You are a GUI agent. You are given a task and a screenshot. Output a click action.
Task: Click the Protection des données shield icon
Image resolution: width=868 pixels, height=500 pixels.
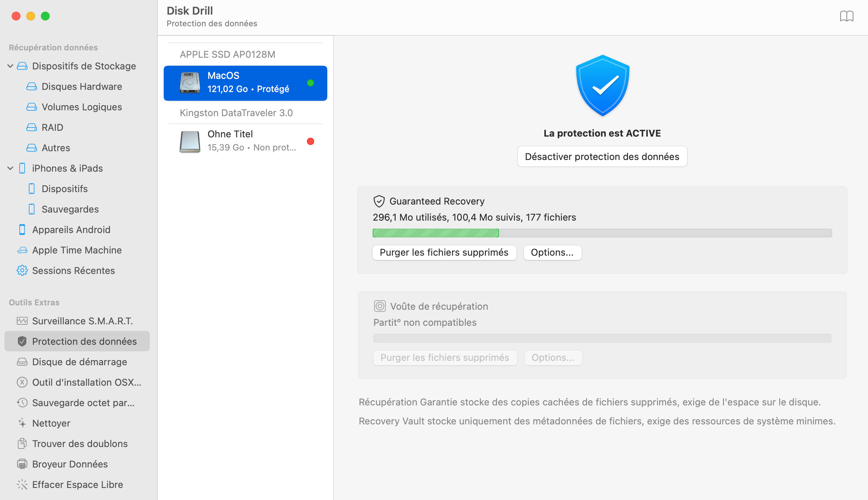(x=22, y=341)
